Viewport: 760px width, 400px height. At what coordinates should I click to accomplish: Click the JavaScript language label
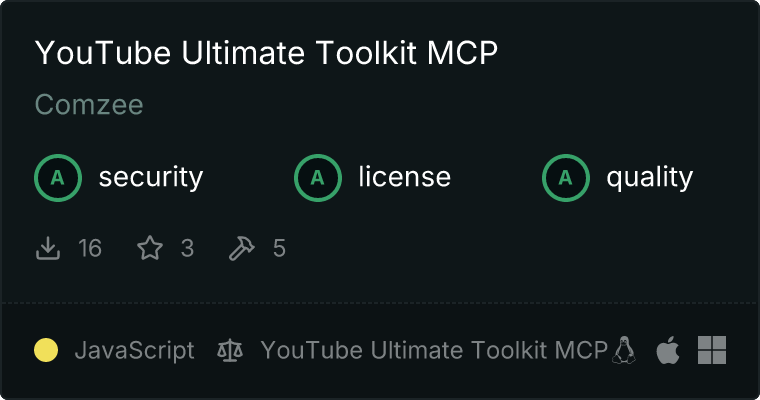(135, 351)
